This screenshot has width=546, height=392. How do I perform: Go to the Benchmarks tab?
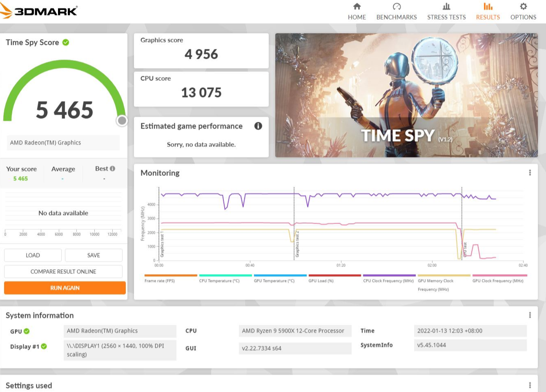point(397,11)
